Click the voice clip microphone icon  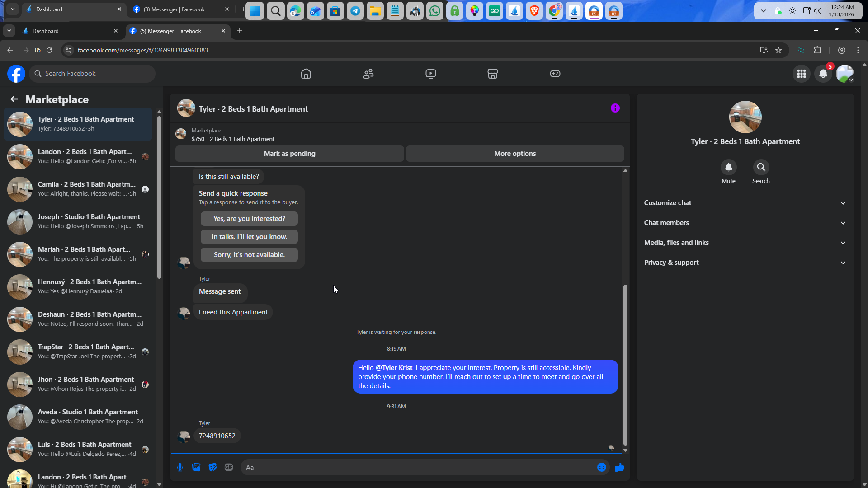tap(180, 467)
